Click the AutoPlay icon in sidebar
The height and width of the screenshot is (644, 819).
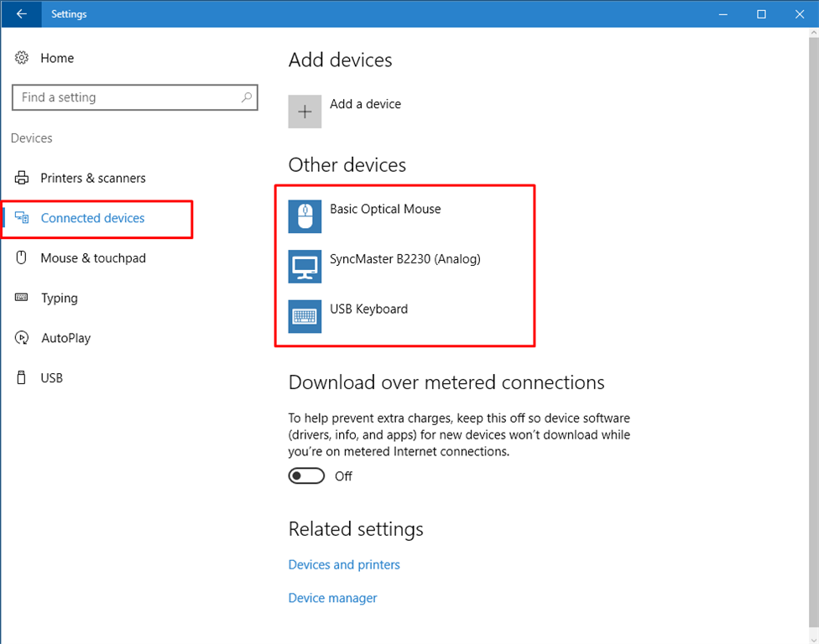(23, 338)
